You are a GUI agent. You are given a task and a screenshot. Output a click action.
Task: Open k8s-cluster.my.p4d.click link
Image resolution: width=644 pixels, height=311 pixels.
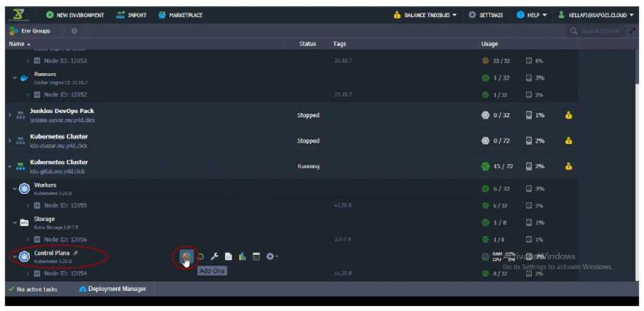58,146
